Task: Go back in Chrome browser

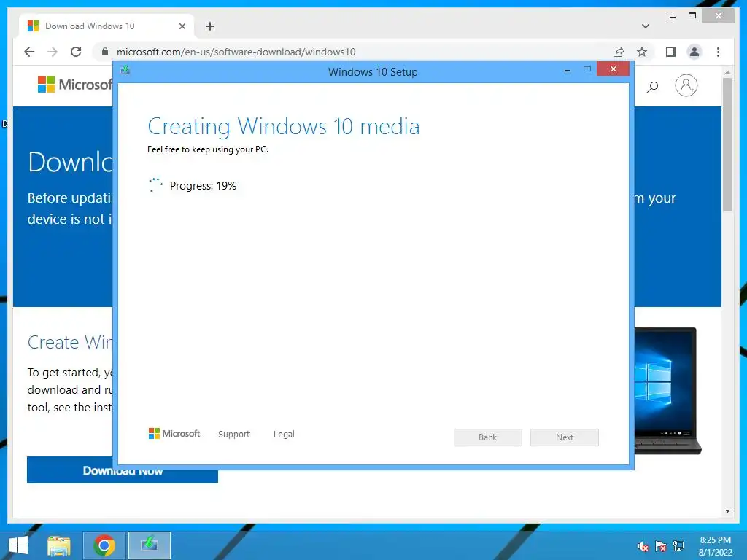Action: [29, 52]
